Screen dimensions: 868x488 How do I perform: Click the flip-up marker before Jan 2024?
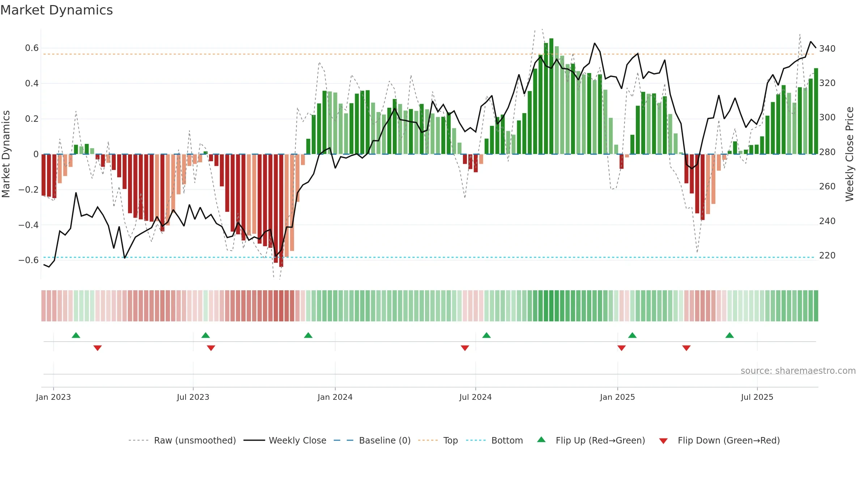(308, 335)
